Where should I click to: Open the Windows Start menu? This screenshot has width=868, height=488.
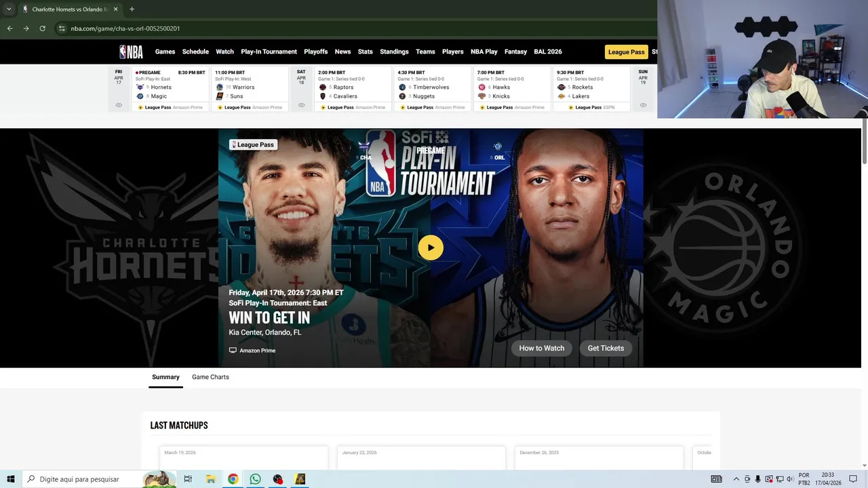(10, 479)
